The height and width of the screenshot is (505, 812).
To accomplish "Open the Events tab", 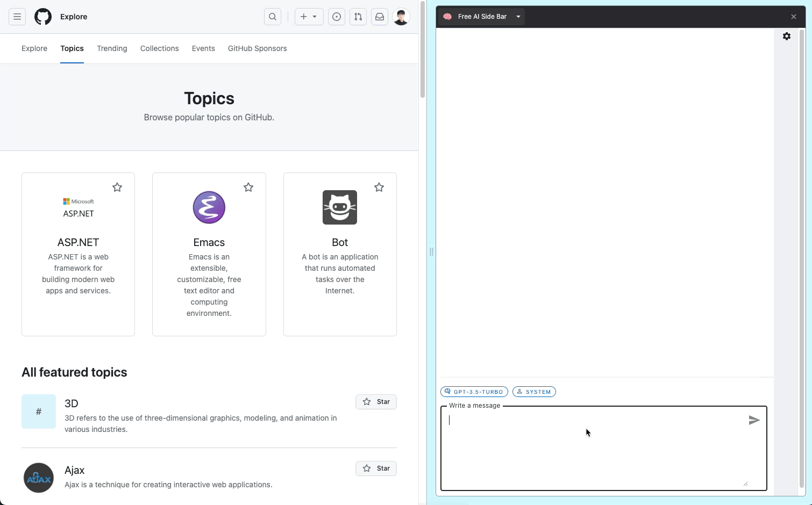I will [x=203, y=48].
